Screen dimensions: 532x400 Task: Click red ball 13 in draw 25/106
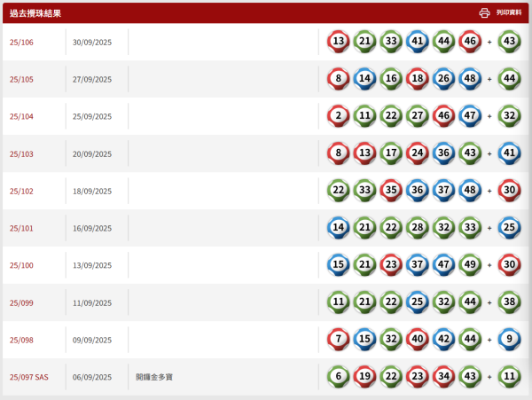click(338, 42)
